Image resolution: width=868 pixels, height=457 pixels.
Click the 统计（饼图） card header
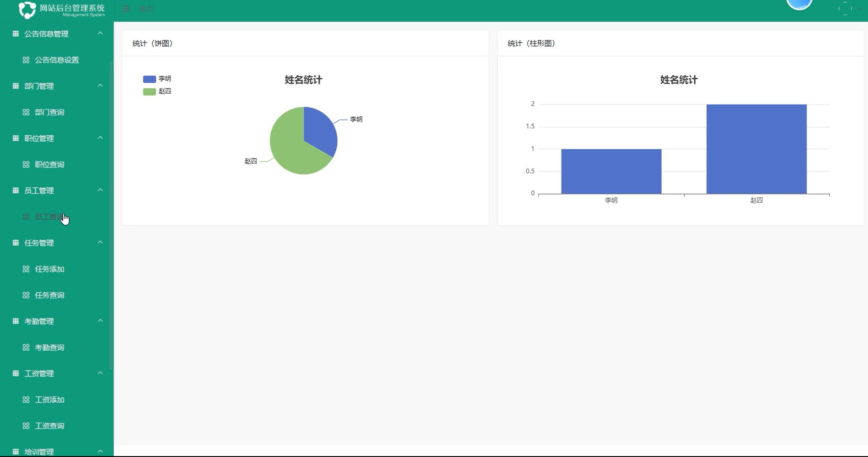click(305, 43)
